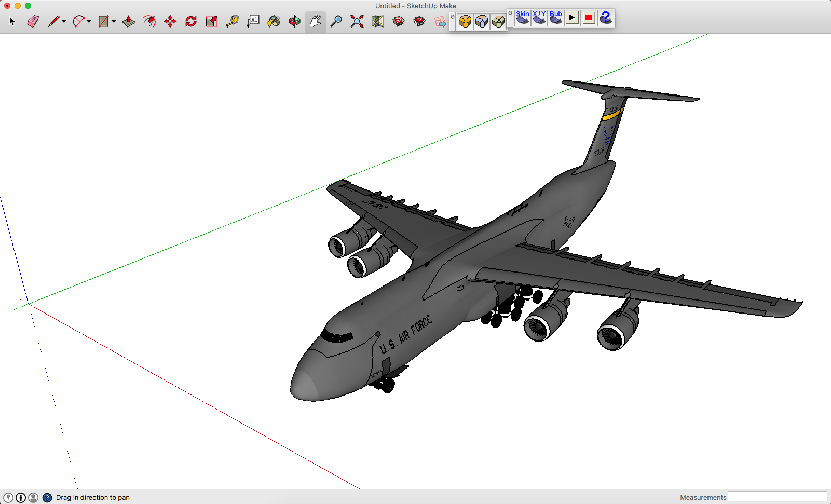Click the user sign-in status icon

coord(33,497)
